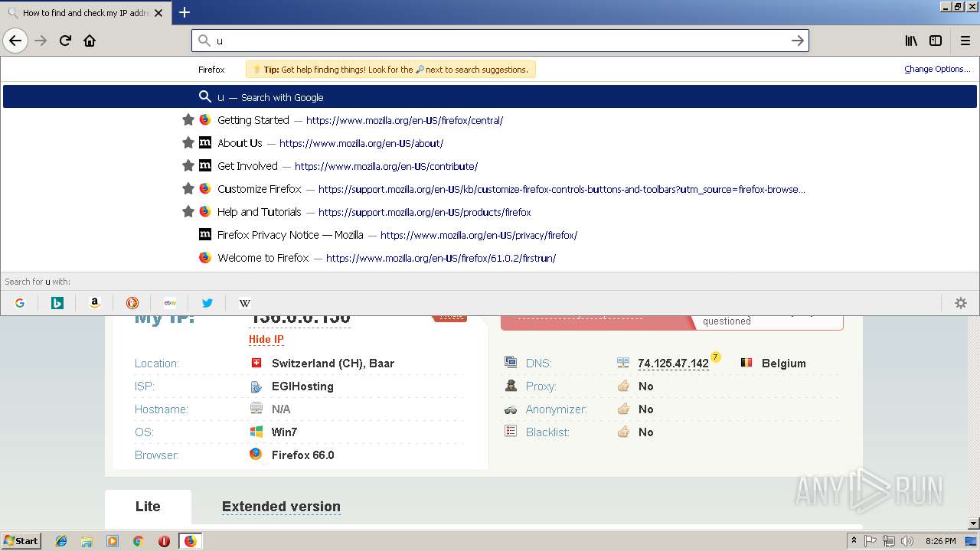This screenshot has height=551, width=980.
Task: Click the action center flag tray icon
Action: click(871, 541)
